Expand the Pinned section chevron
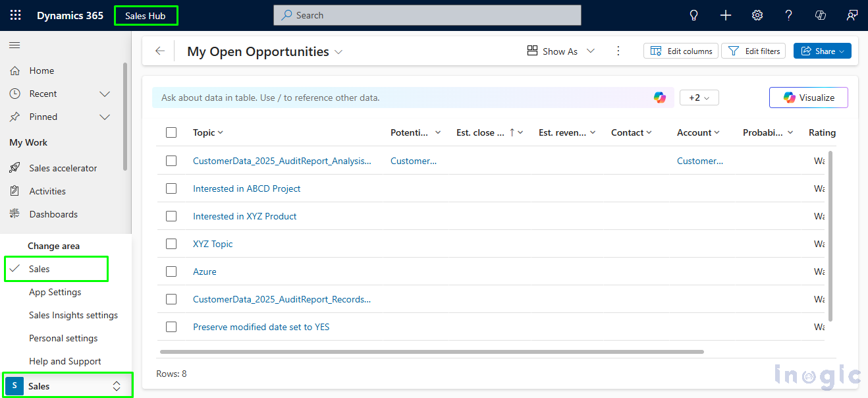 (105, 117)
